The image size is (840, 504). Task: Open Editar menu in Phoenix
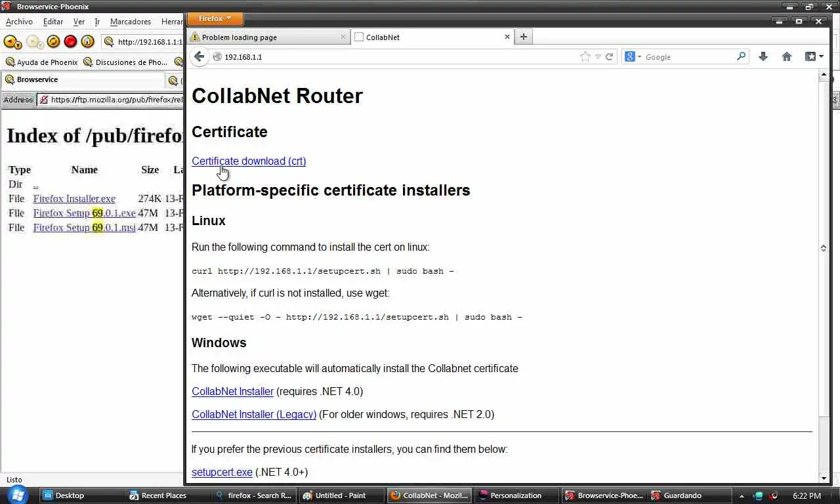[x=53, y=22]
